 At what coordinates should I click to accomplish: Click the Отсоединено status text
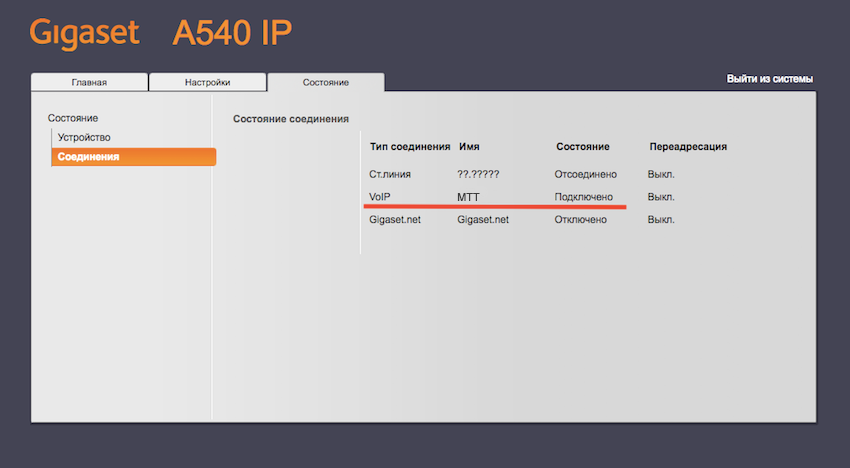[585, 174]
